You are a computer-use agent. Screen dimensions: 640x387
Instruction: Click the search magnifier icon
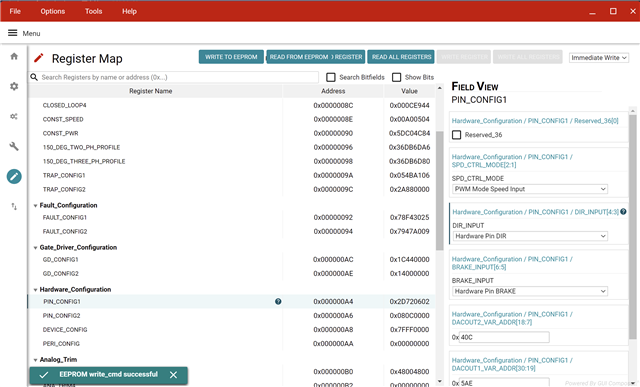34,77
